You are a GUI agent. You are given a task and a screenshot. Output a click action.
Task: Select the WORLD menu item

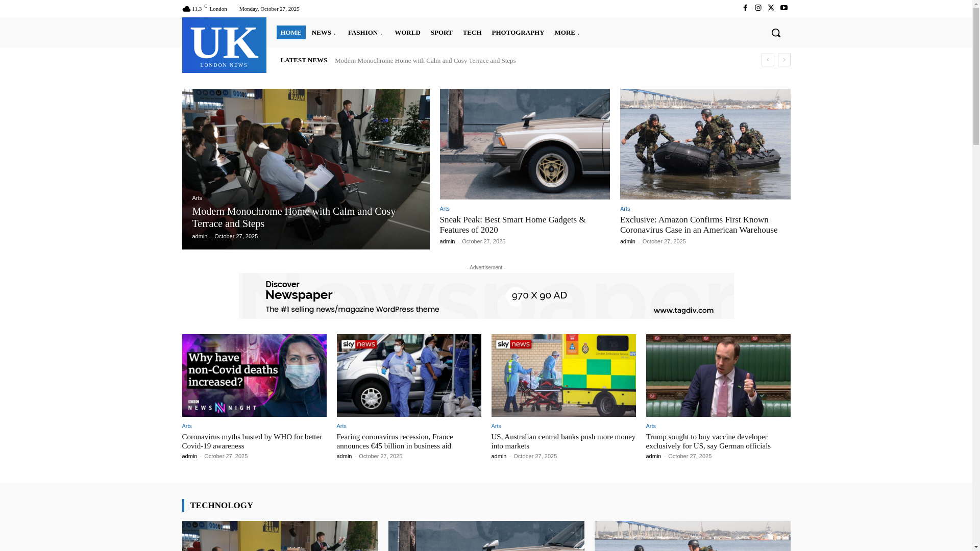click(x=407, y=33)
